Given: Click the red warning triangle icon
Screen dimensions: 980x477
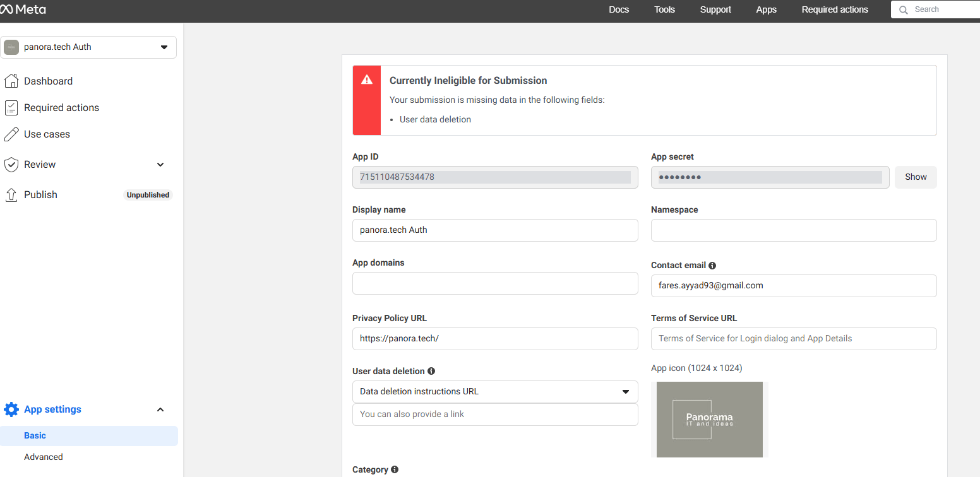Looking at the screenshot, I should (x=367, y=80).
